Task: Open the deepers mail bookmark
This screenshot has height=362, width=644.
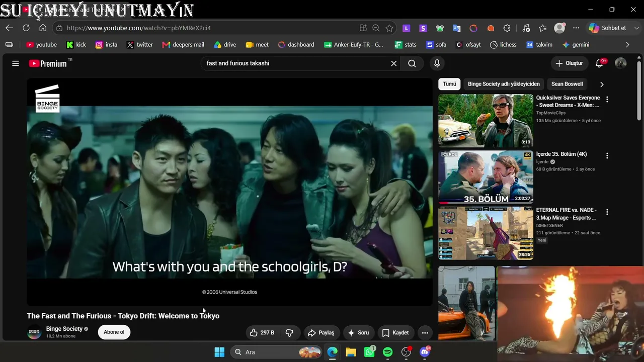Action: click(x=183, y=45)
